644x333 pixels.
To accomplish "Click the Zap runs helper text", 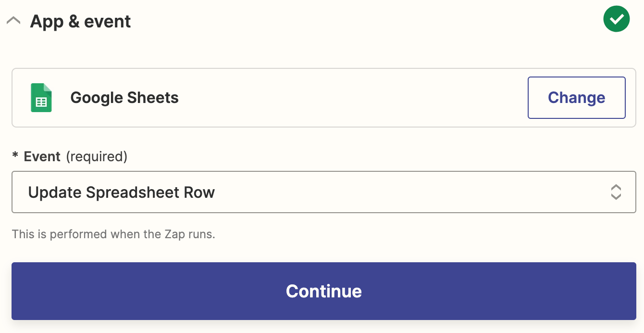I will [113, 234].
